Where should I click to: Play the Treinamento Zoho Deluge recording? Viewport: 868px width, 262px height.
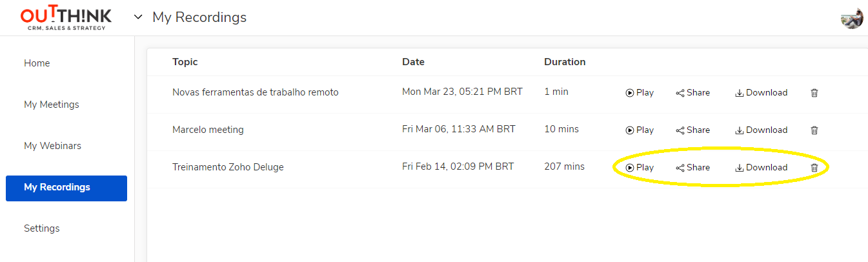640,168
